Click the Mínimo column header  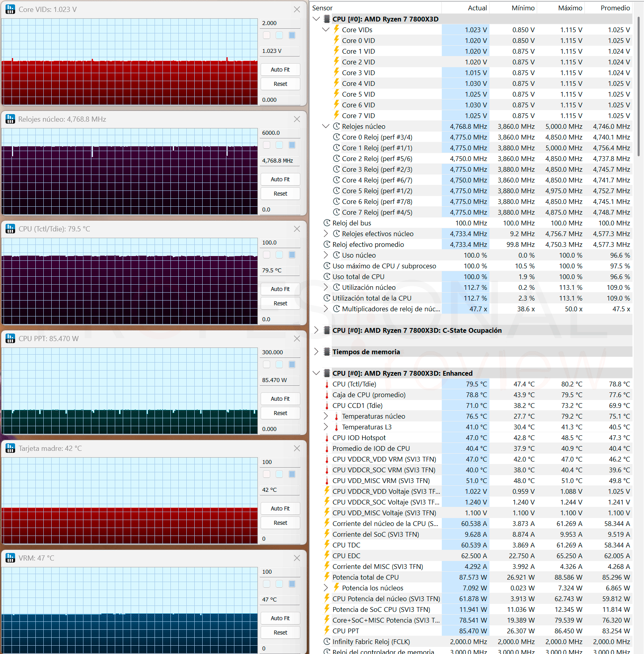[513, 8]
